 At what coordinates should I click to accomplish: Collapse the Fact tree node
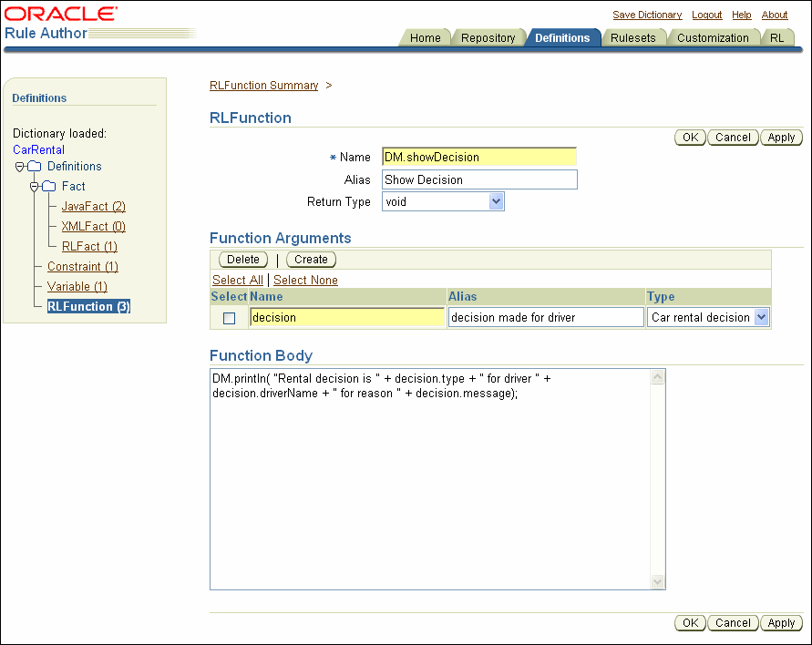[x=32, y=186]
